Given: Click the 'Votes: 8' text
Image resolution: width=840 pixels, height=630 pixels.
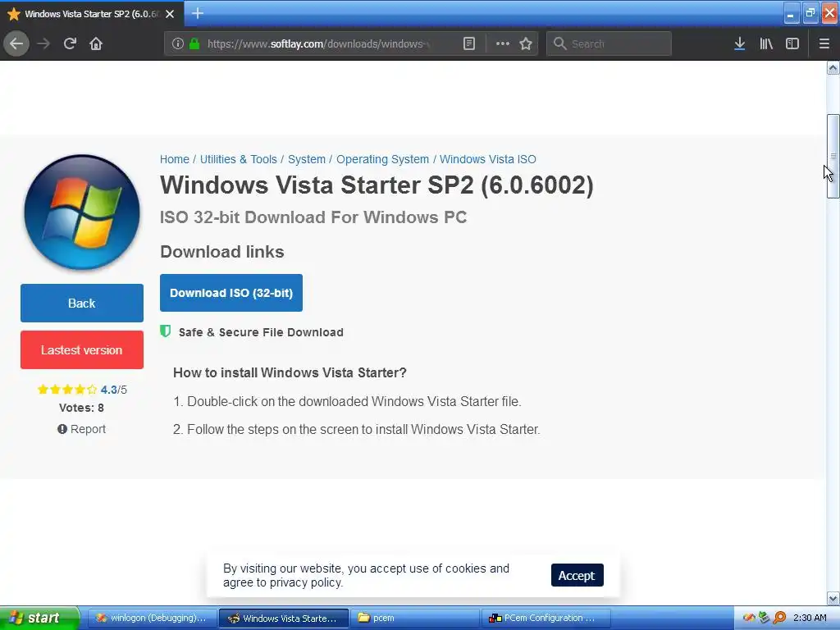Looking at the screenshot, I should pyautogui.click(x=81, y=409).
